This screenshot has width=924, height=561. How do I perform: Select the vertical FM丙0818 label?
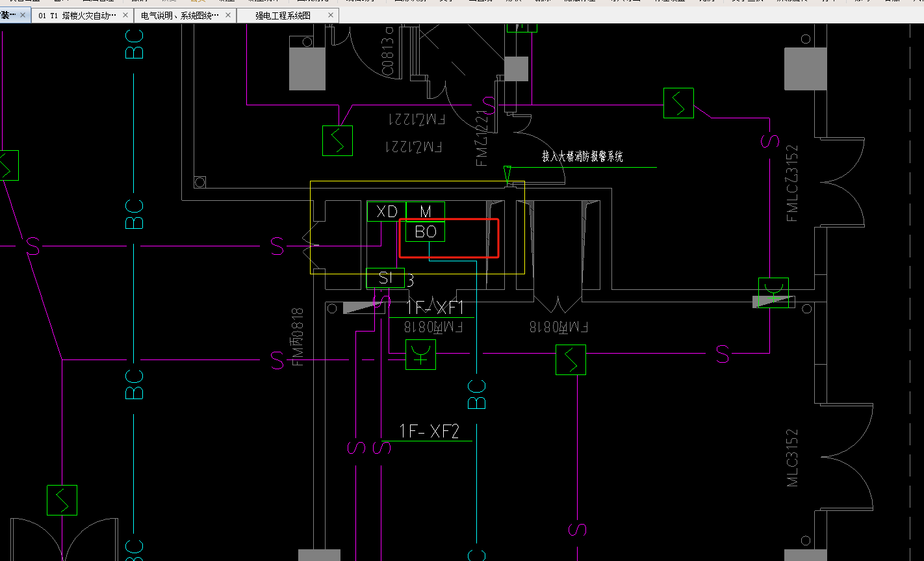(298, 337)
